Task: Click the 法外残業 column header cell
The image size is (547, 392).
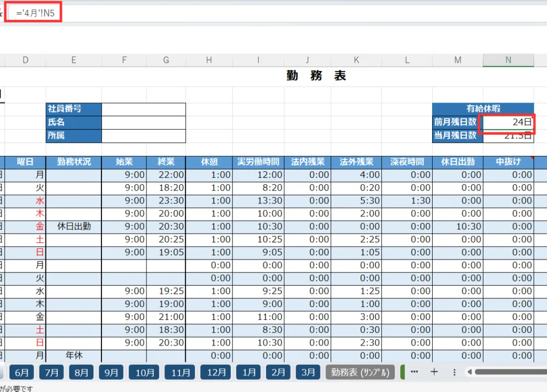Action: tap(357, 162)
